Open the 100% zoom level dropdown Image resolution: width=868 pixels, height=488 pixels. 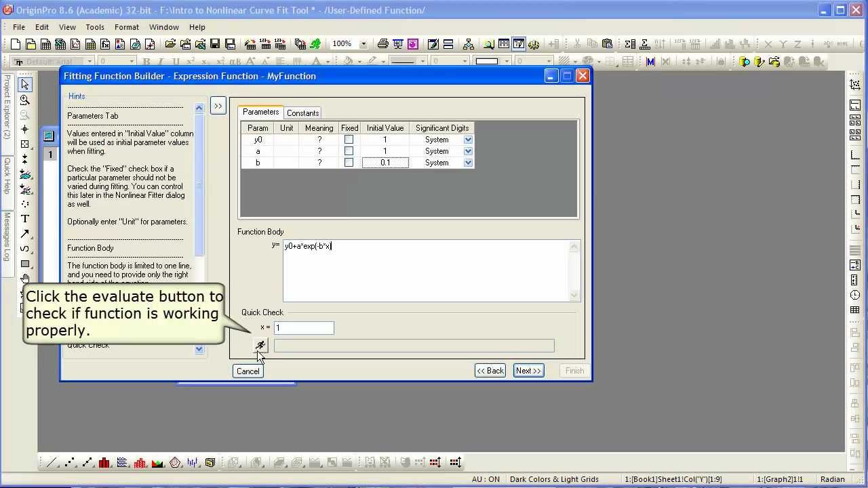click(363, 44)
